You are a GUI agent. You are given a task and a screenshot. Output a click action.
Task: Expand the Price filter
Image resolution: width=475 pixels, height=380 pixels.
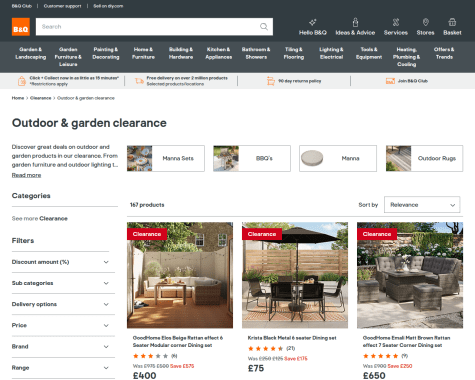60,325
